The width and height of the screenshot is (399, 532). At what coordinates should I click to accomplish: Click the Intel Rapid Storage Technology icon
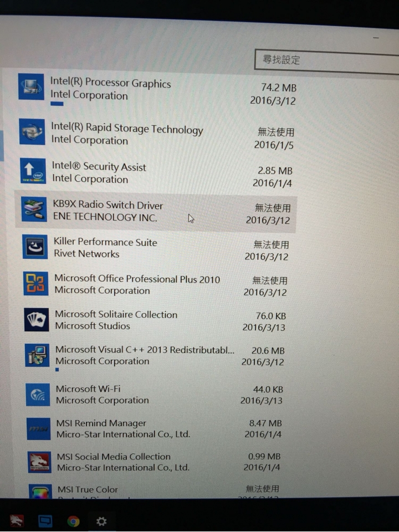pos(32,132)
